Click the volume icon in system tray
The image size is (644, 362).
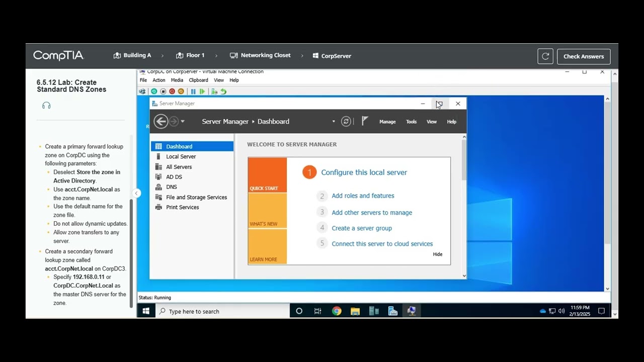(x=561, y=311)
